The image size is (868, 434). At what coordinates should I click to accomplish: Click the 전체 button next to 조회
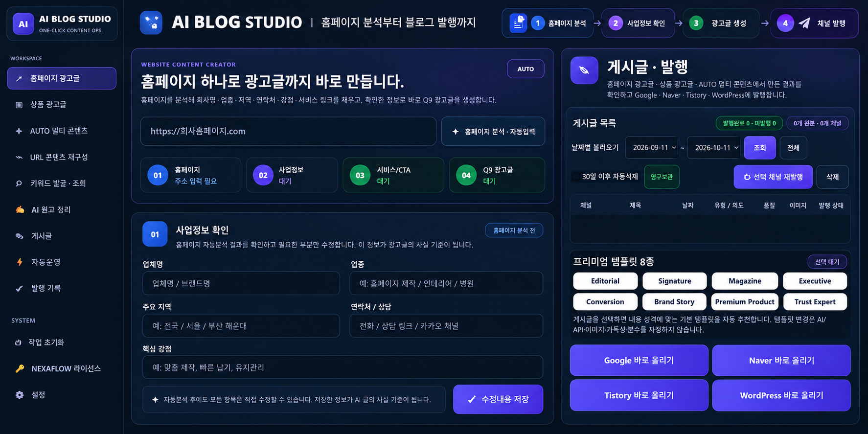pyautogui.click(x=793, y=148)
